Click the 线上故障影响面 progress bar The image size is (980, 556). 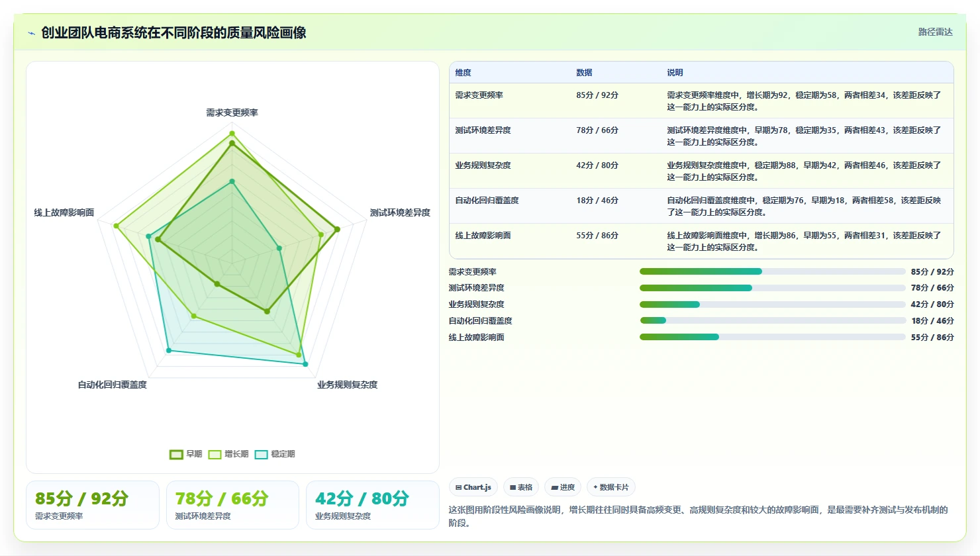[772, 337]
